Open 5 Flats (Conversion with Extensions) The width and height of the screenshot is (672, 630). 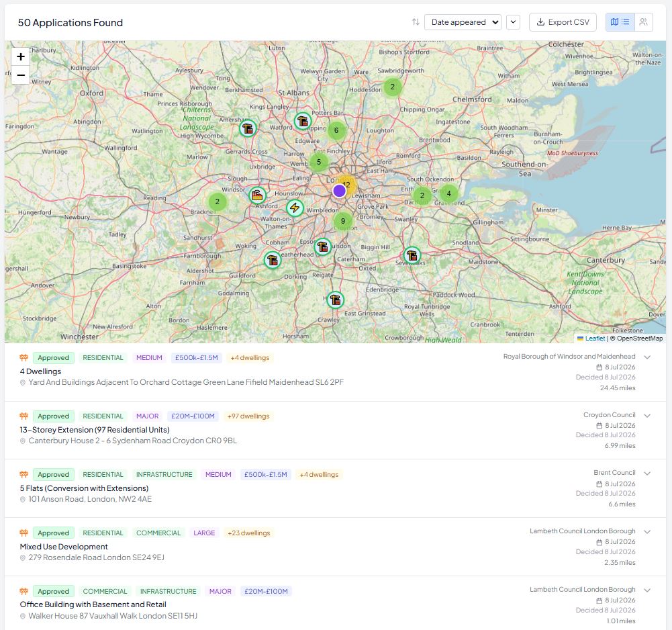[84, 488]
